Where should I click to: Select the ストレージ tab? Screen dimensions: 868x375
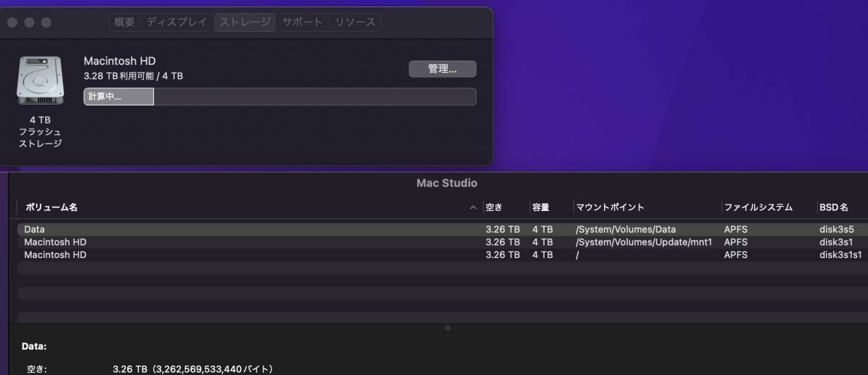pos(245,22)
